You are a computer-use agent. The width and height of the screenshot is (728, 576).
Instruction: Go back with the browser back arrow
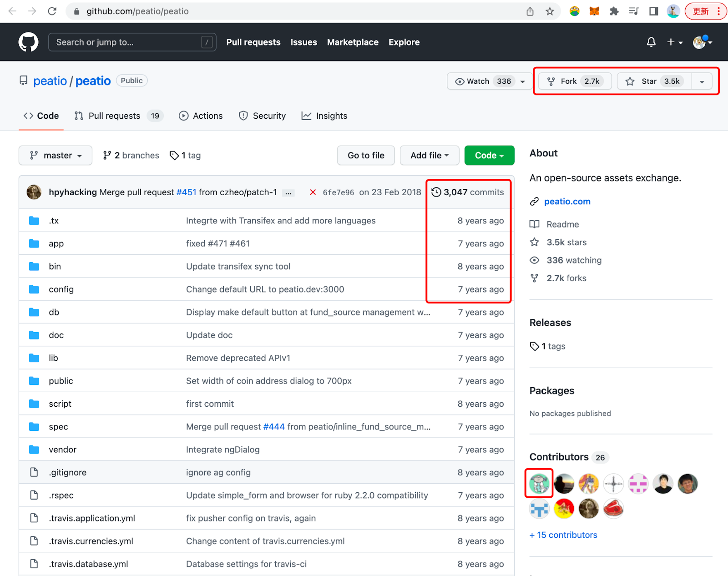coord(13,11)
